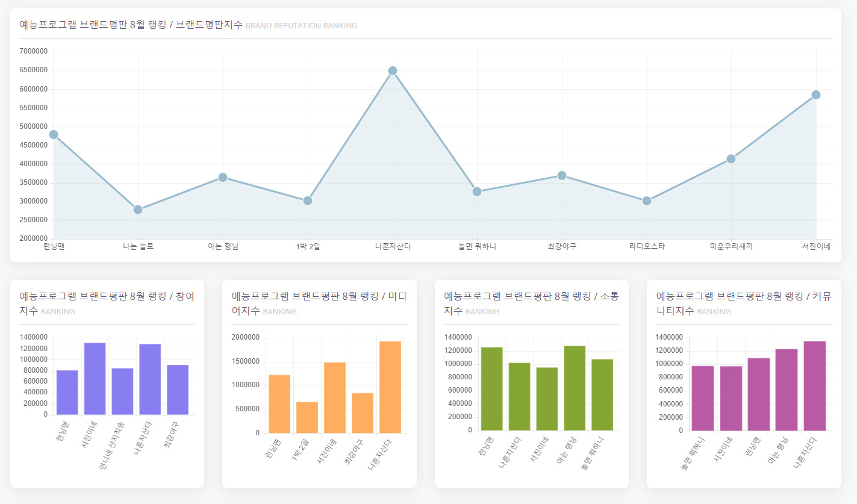Viewport: 857px width, 504px height.
Task: Select the 런닝맨 data point on line chart
Action: point(54,134)
